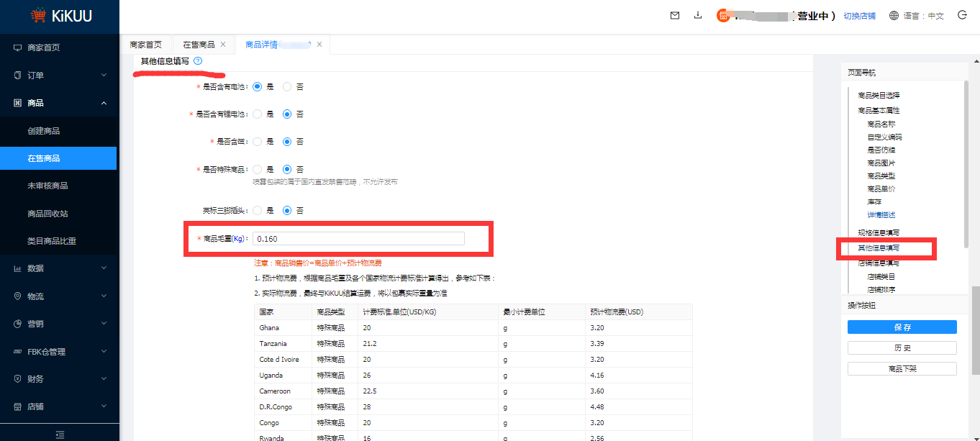Select 是 for 英标三脚插头

(257, 211)
